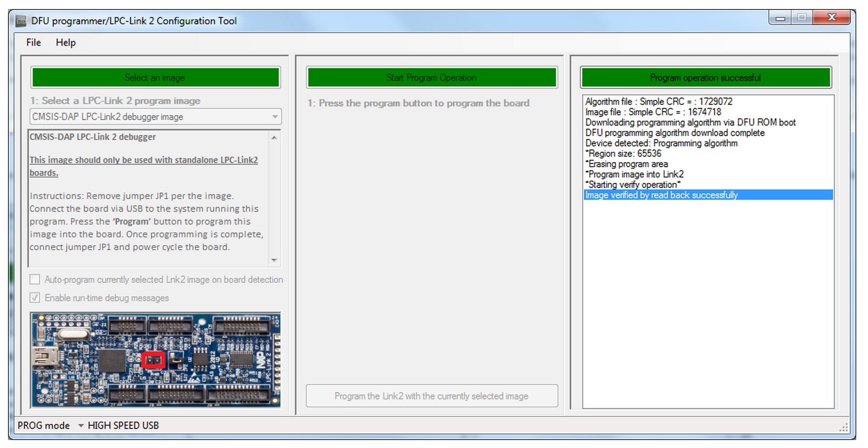The image size is (868, 448).
Task: Click 'This image should only be used' underlined text
Action: tap(144, 167)
